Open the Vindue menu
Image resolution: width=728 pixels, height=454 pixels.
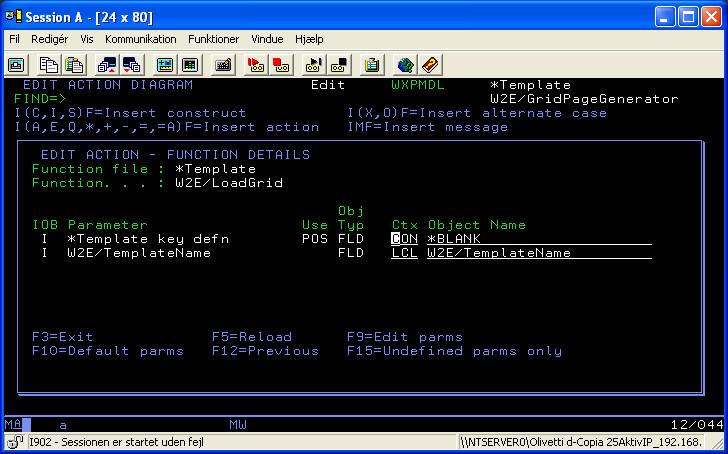(x=267, y=39)
